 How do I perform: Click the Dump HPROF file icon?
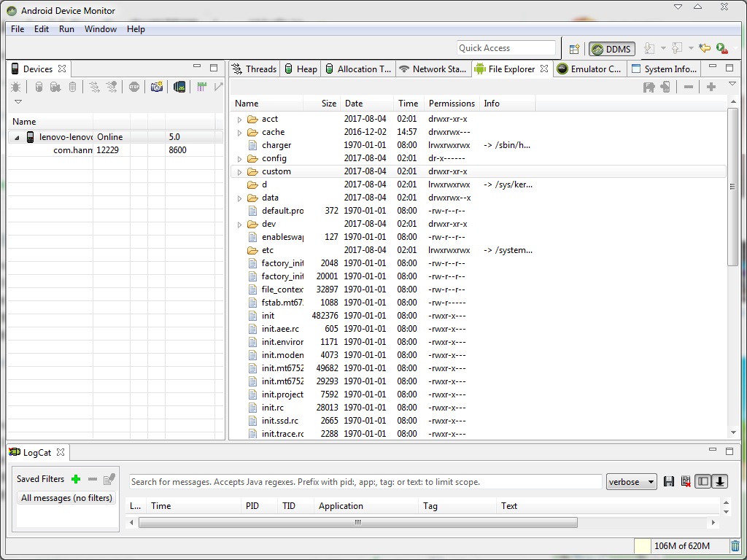pyautogui.click(x=55, y=87)
